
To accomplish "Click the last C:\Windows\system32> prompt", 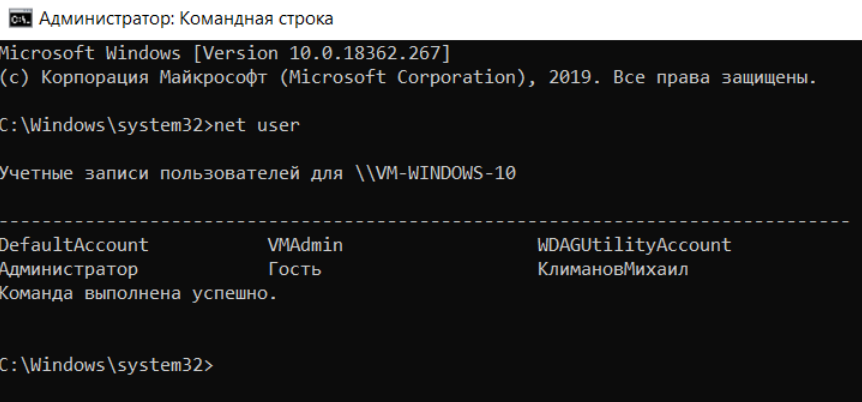I will coord(106,365).
